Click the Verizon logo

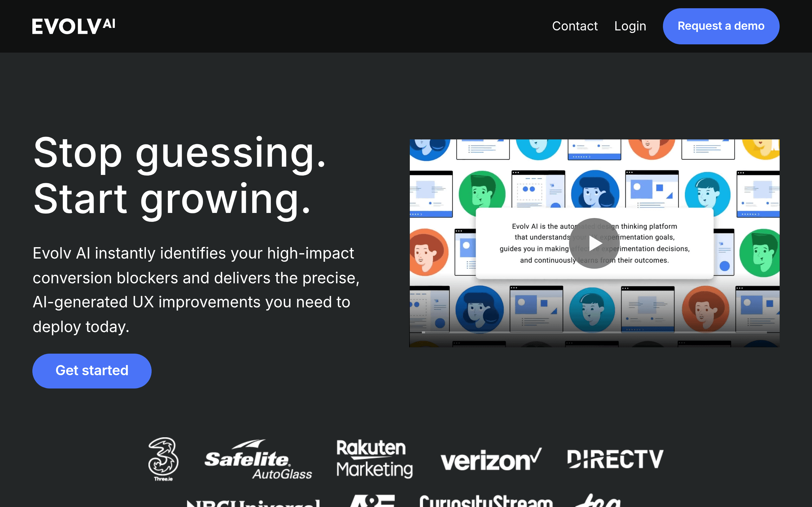tap(491, 459)
